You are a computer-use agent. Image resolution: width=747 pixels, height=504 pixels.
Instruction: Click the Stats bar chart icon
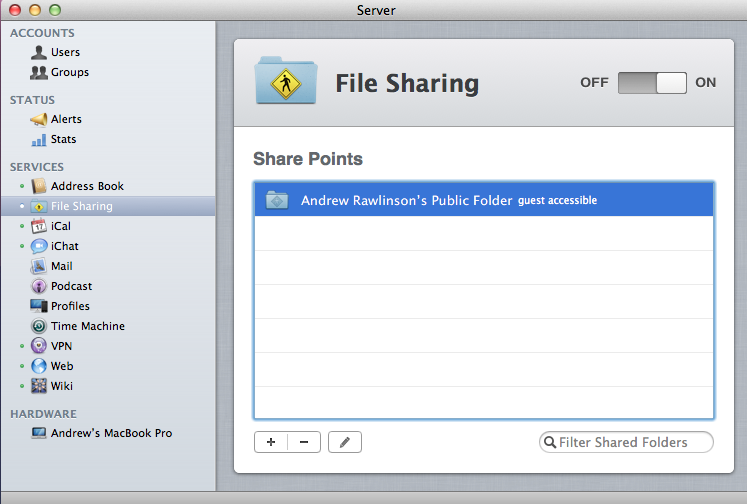point(39,140)
